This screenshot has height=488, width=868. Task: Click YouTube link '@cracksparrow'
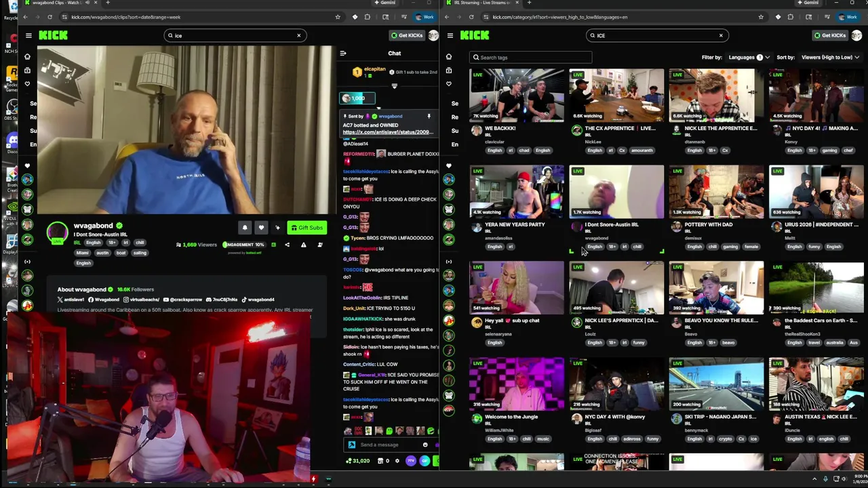click(183, 300)
